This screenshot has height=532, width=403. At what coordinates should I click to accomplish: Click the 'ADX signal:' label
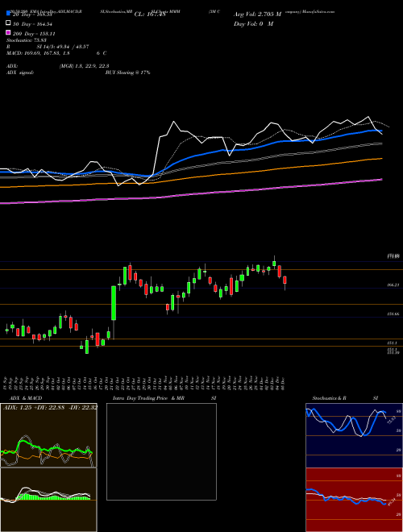(x=20, y=73)
